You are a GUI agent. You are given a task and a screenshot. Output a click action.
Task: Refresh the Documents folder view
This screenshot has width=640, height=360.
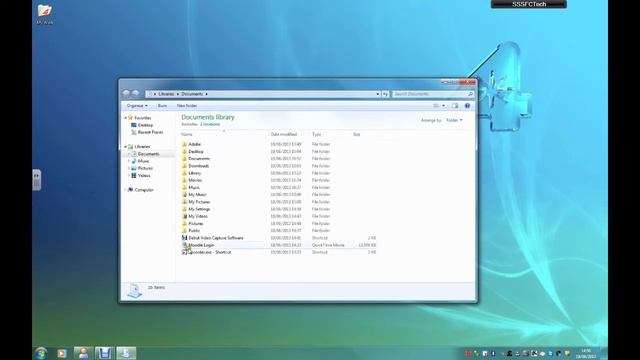pyautogui.click(x=385, y=94)
